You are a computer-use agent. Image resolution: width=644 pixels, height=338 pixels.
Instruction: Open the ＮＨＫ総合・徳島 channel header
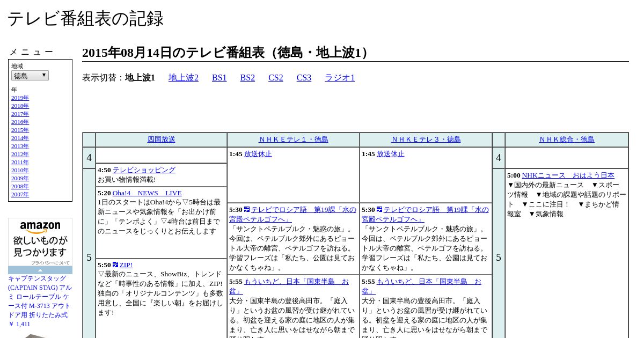click(567, 139)
